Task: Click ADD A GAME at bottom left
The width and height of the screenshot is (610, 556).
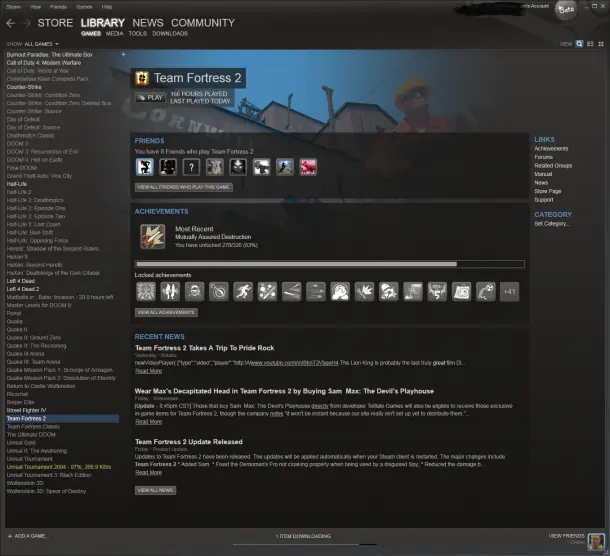Action: coord(32,536)
